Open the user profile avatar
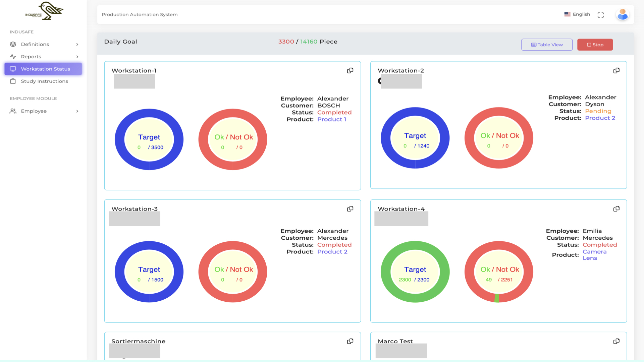Image resolution: width=644 pixels, height=362 pixels. [x=623, y=14]
